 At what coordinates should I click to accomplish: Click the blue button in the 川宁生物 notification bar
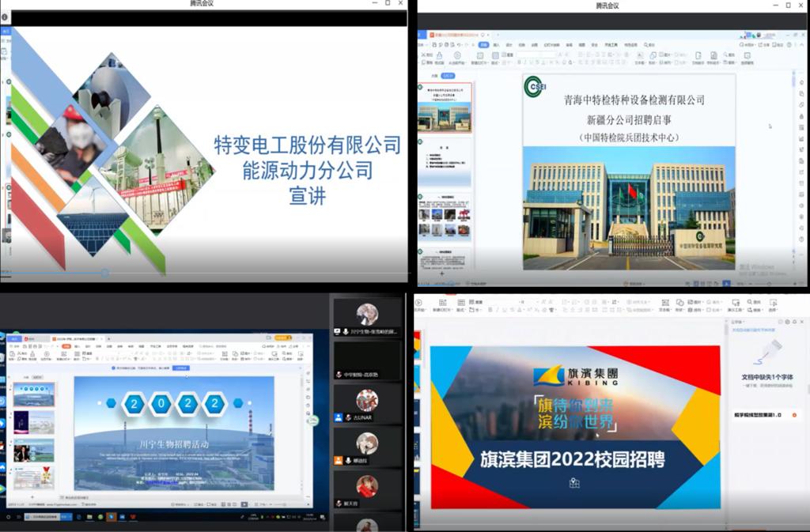click(x=181, y=368)
